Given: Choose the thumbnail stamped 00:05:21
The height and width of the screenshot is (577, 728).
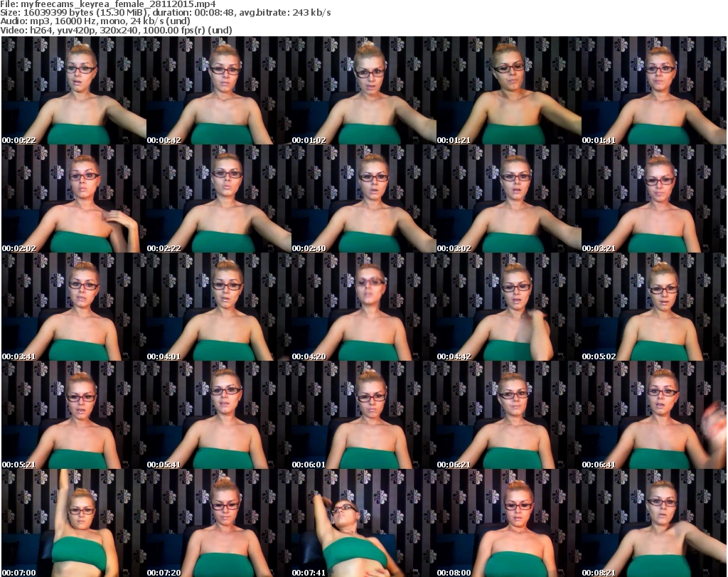Looking at the screenshot, I should click(x=74, y=415).
